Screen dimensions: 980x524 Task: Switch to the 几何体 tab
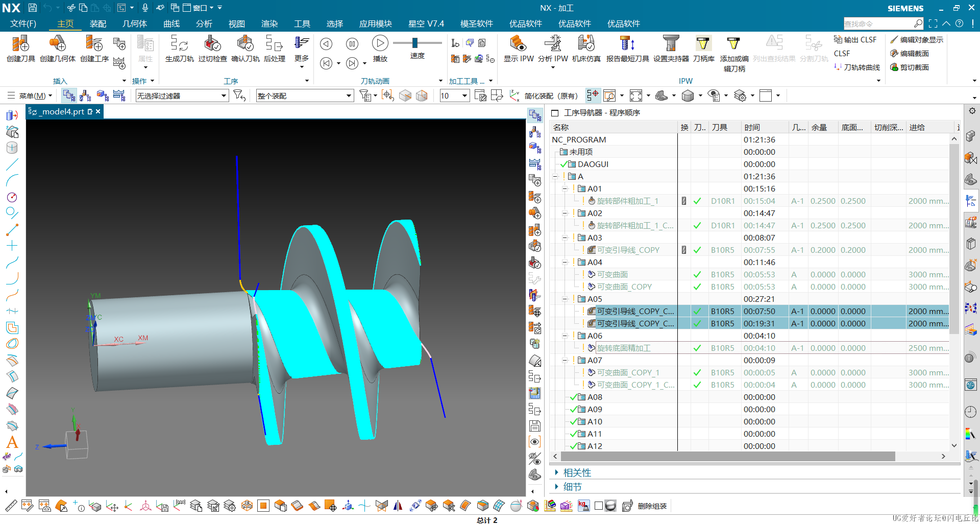tap(135, 23)
